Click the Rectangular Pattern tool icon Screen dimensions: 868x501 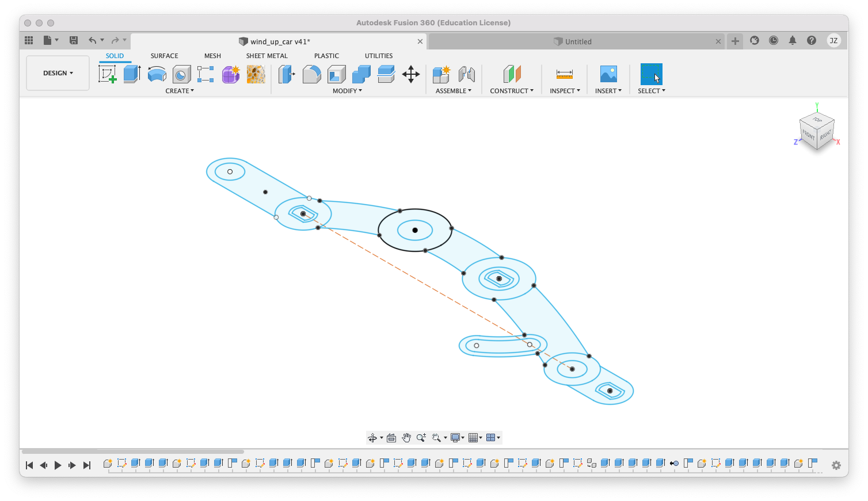click(x=205, y=74)
